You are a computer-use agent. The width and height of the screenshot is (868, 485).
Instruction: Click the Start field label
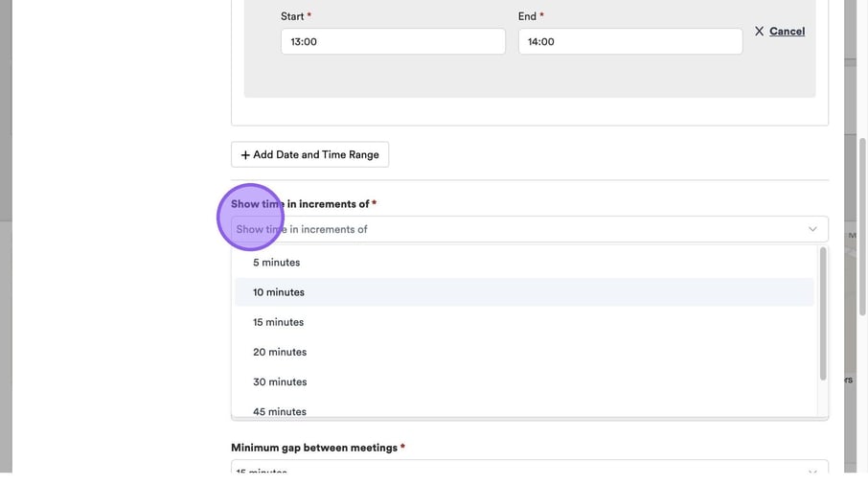(x=292, y=16)
